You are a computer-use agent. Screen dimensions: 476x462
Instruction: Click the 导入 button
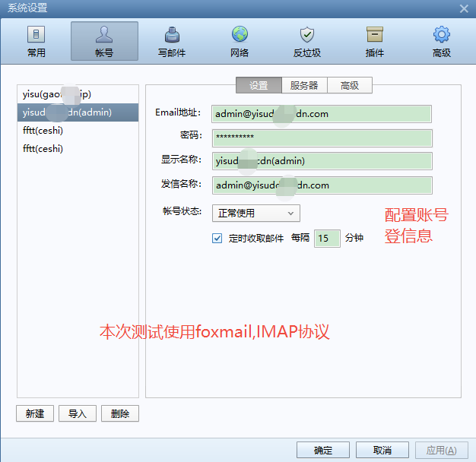pyautogui.click(x=77, y=413)
